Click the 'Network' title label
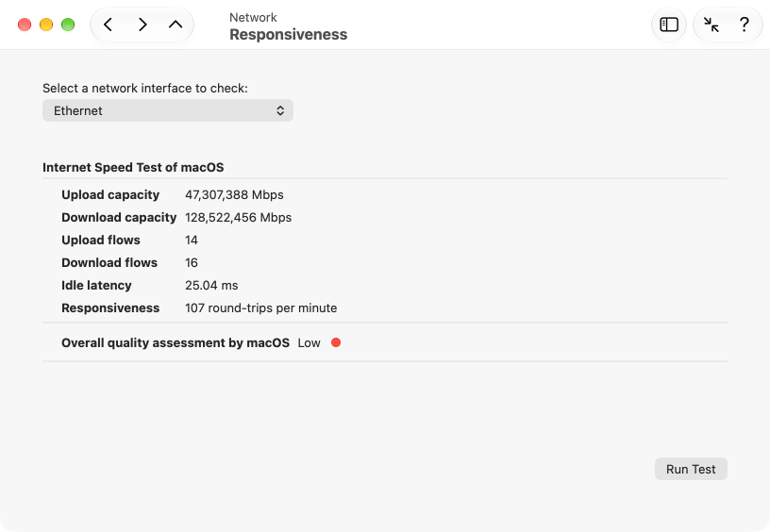Image resolution: width=770 pixels, height=532 pixels. [x=253, y=17]
